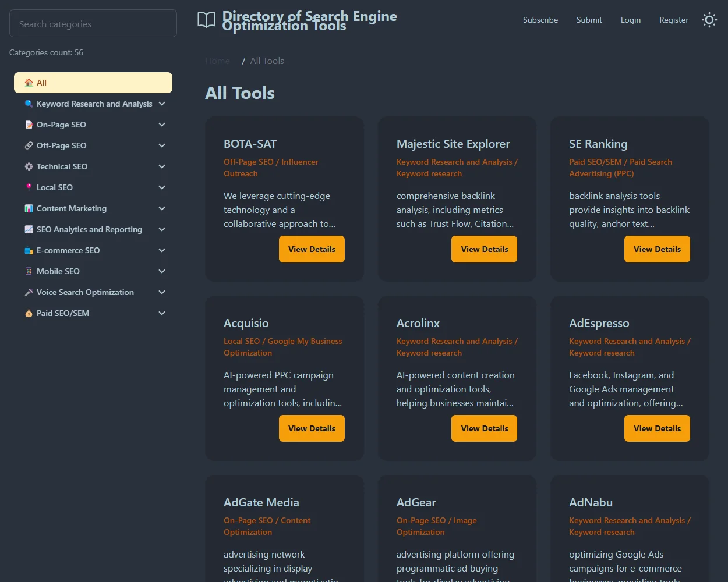Click the magnifier icon for Keyword Research
The image size is (728, 582).
point(29,103)
